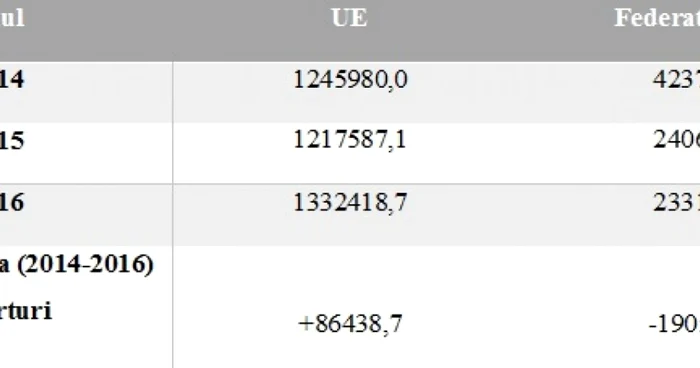This screenshot has width=700, height=368.
Task: Click the year label ending in 16
Action: point(12,202)
